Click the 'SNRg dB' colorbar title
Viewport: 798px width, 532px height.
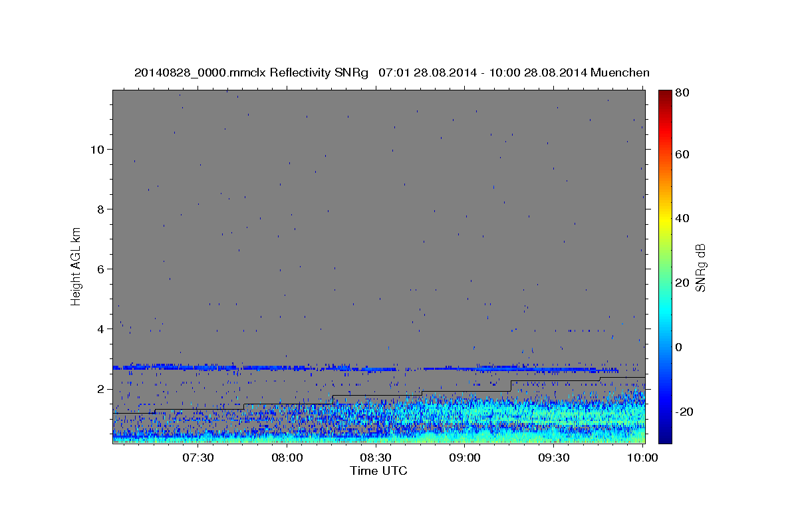tap(700, 267)
